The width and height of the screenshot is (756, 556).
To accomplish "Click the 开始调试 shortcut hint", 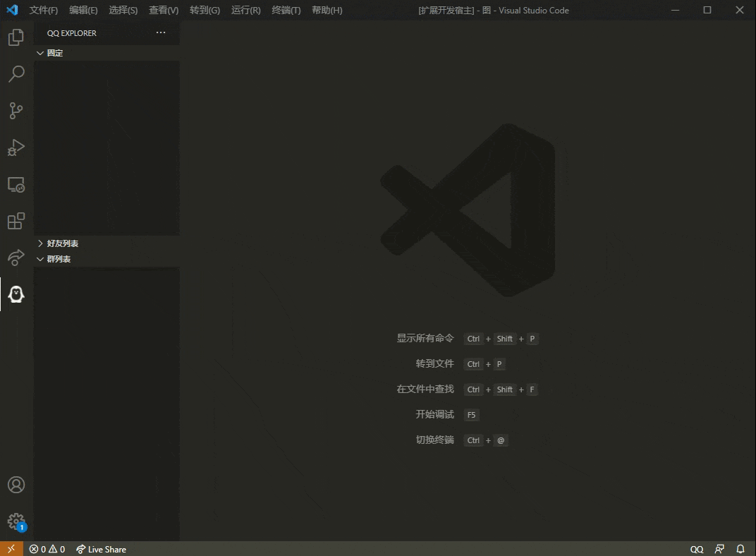I will pos(435,414).
